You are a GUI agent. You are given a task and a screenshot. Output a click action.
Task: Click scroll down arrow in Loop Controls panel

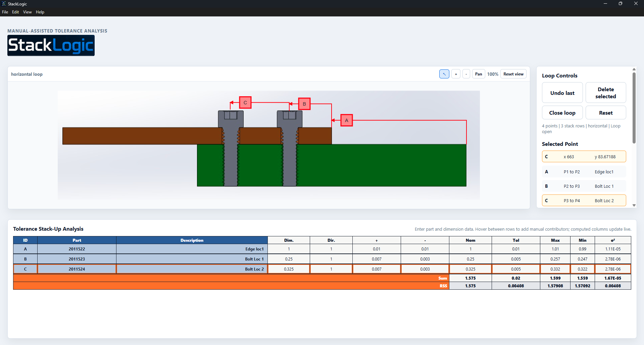(x=634, y=205)
